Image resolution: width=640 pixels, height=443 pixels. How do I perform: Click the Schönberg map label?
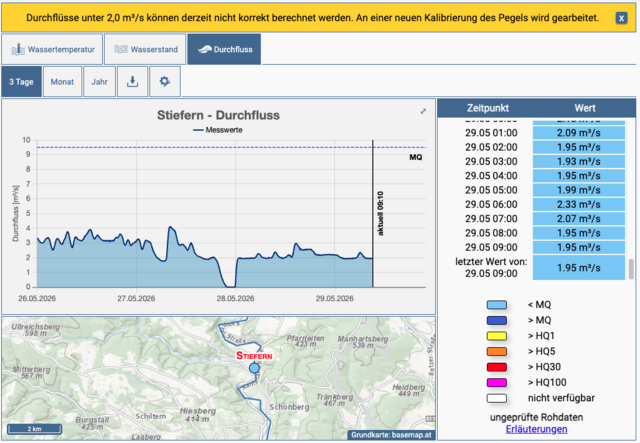(x=289, y=407)
